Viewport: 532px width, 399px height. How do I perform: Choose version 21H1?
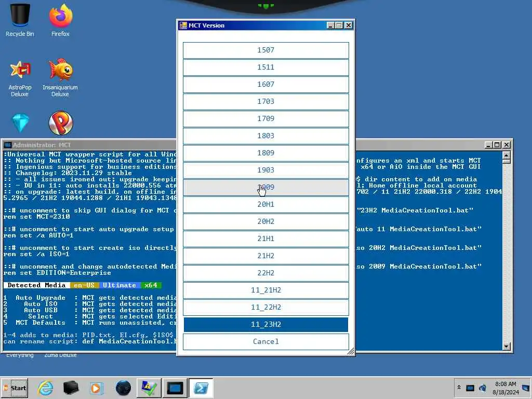pyautogui.click(x=265, y=238)
